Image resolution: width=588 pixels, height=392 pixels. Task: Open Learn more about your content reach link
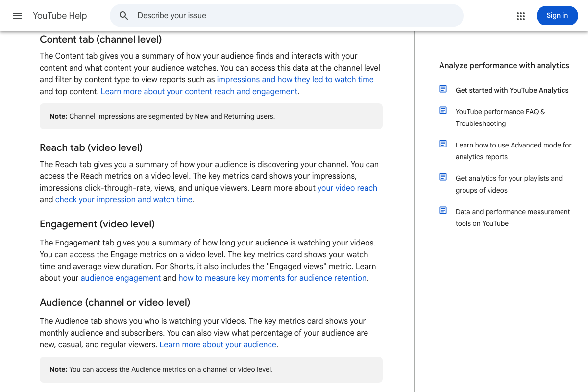coord(199,91)
